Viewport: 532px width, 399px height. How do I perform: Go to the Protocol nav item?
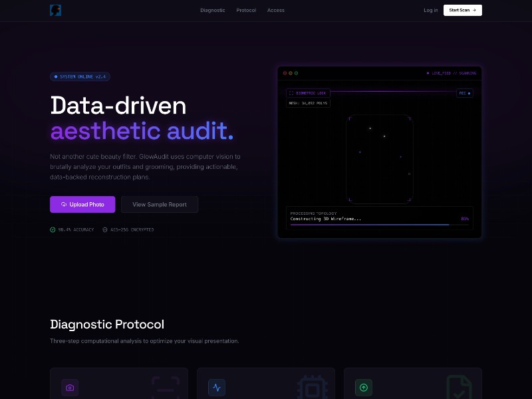246,10
